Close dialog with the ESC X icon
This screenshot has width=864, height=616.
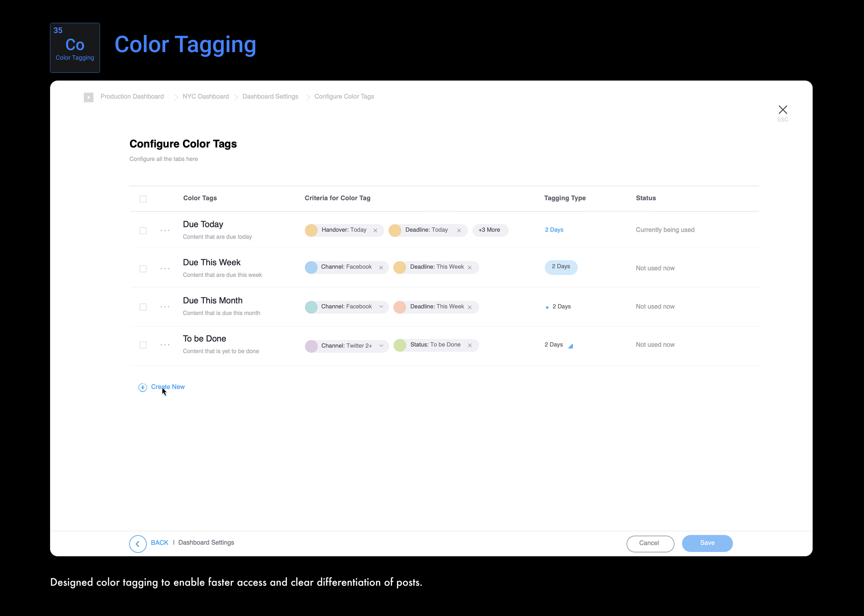tap(782, 110)
